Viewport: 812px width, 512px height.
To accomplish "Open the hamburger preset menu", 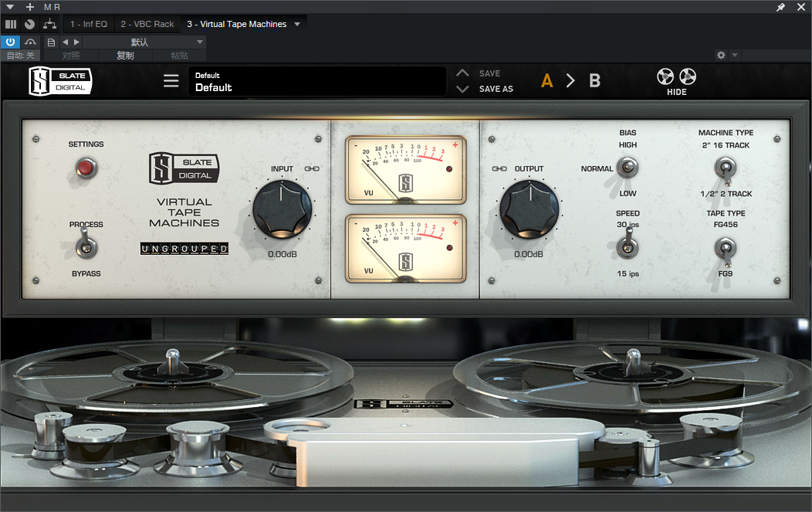I will click(171, 81).
